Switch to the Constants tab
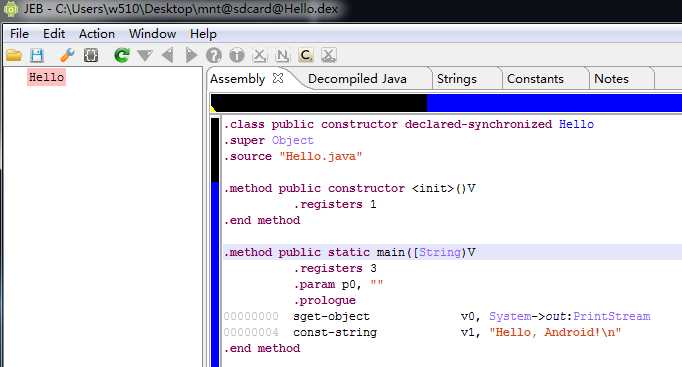Image resolution: width=682 pixels, height=367 pixels. [535, 79]
